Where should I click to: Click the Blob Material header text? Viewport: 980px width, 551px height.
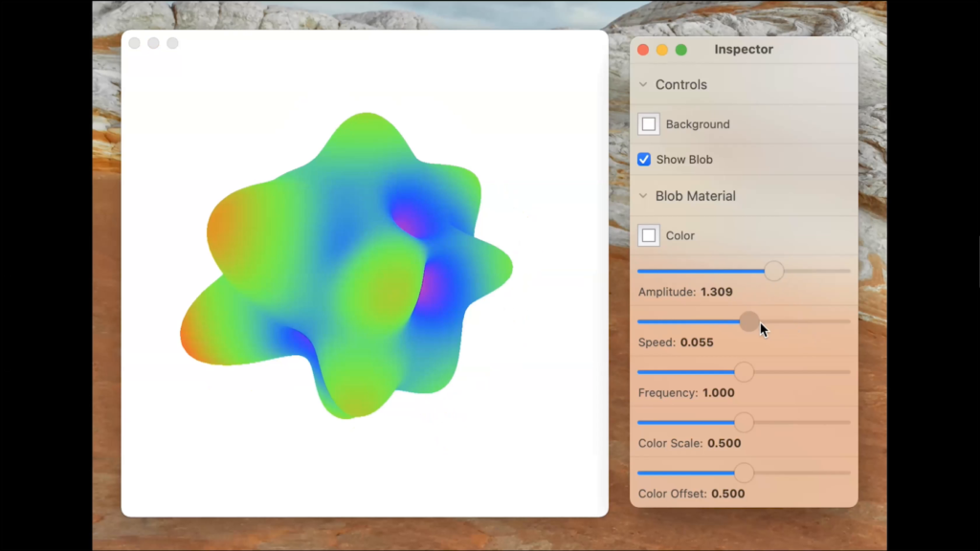coord(696,196)
